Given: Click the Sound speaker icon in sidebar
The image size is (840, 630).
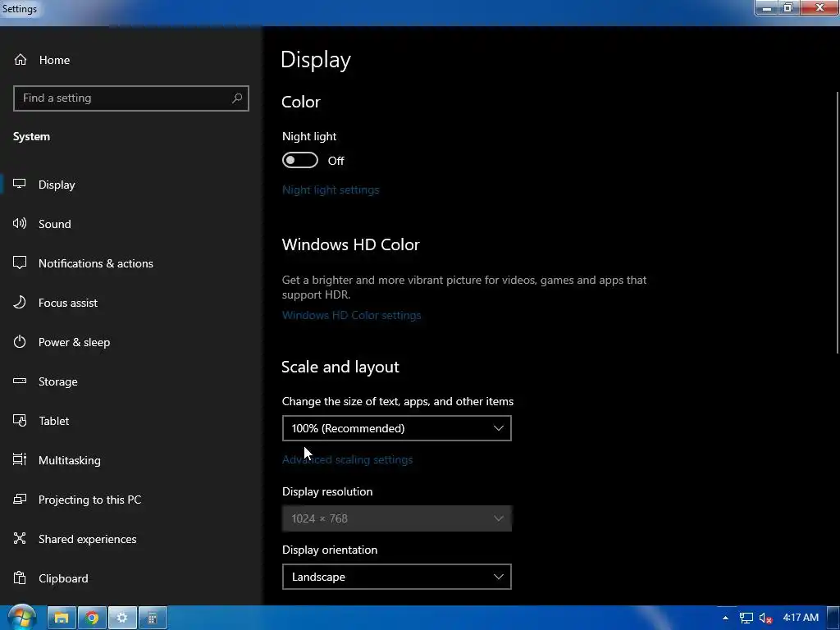Looking at the screenshot, I should click(x=20, y=223).
